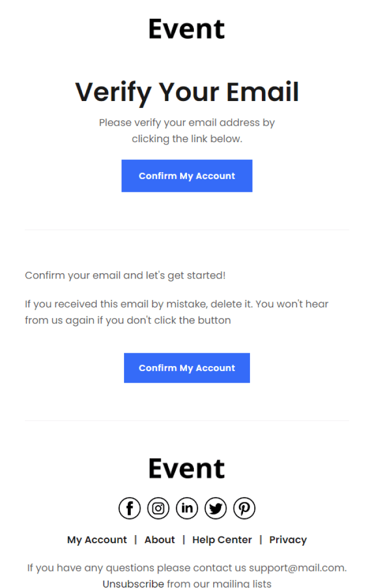The height and width of the screenshot is (588, 374).
Task: Click the upper Confirm My Account button
Action: click(186, 175)
